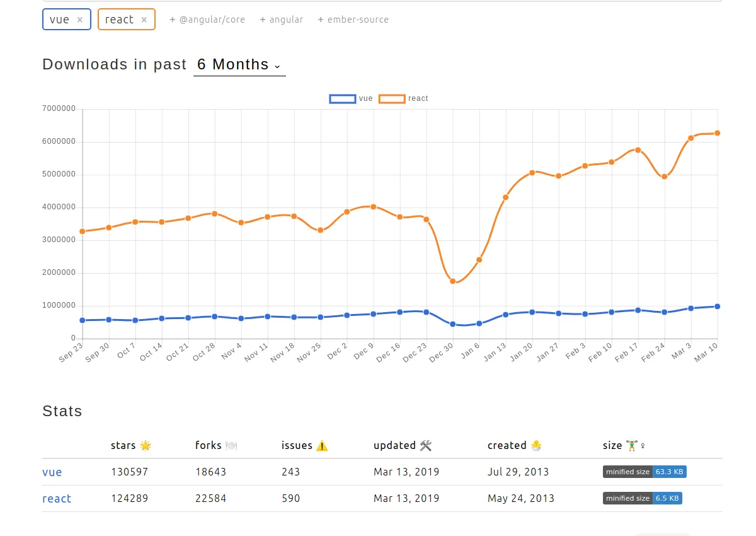Viewport: 756px width, 536px height.
Task: Toggle the vue legend swatch
Action: click(342, 98)
